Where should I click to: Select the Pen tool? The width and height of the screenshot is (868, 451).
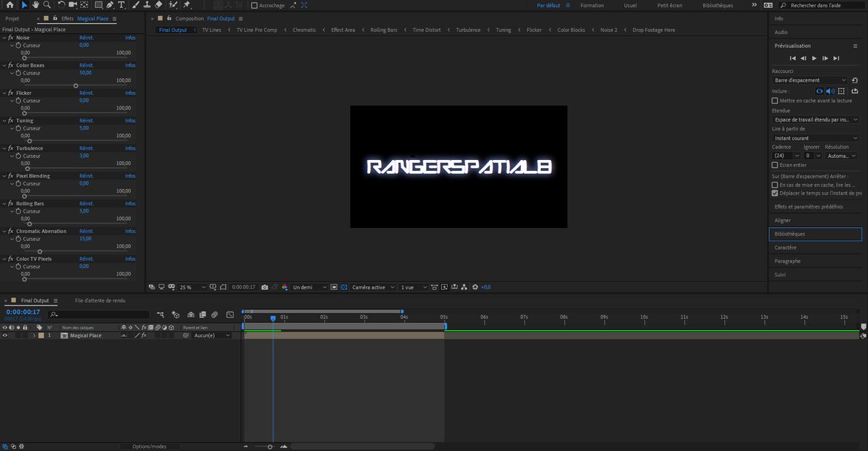coord(110,4)
